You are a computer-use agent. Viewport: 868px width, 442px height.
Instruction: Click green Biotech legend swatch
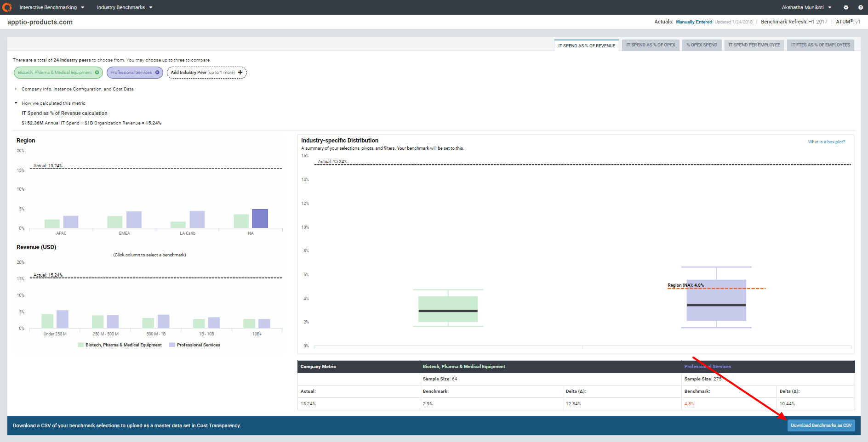coord(81,345)
